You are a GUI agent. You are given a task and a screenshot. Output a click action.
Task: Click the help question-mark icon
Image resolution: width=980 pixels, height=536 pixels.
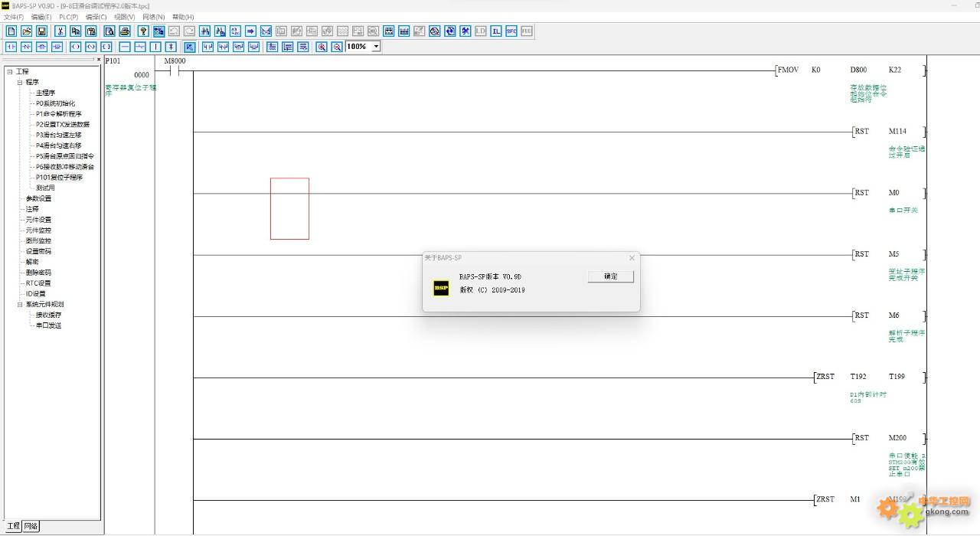pos(143,31)
